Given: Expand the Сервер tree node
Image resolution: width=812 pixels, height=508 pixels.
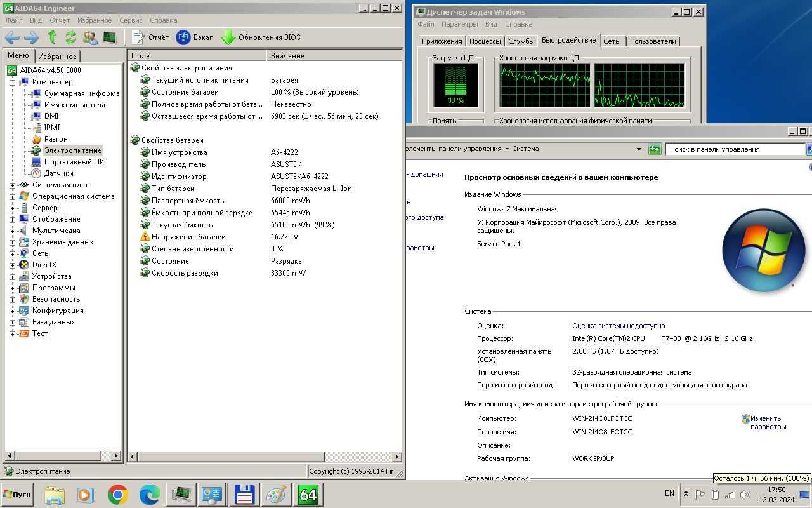Looking at the screenshot, I should point(12,208).
